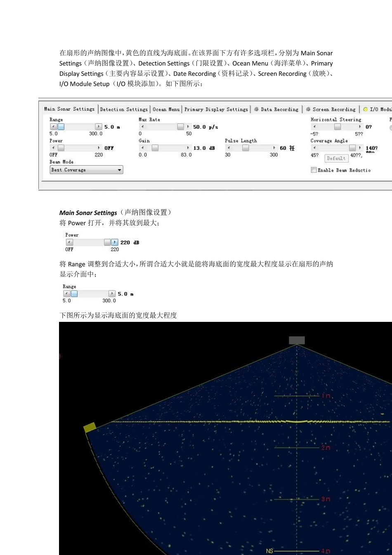Open the I/O Module tab
Screen dimensions: 392x555
(x=377, y=109)
